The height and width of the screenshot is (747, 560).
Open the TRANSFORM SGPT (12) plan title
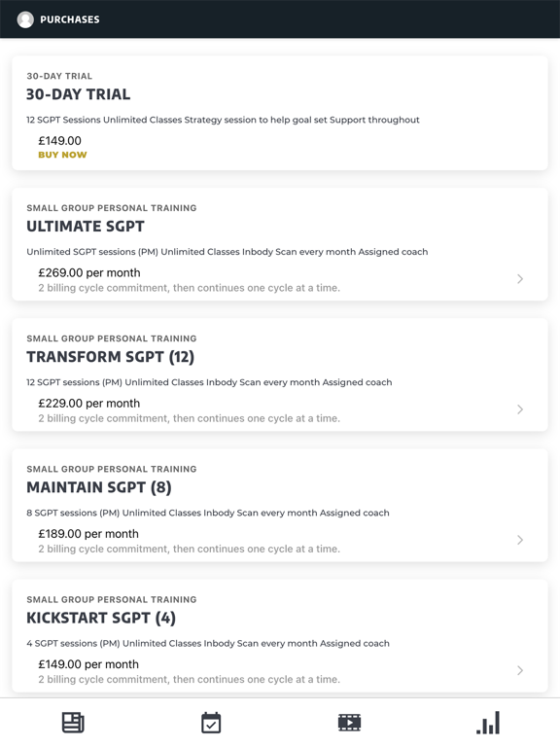[x=110, y=357]
